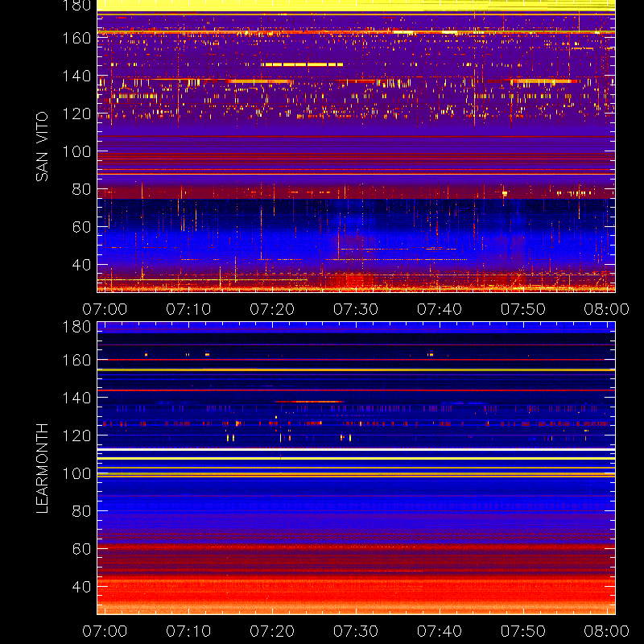Click inside the San Vito spectrogram plot
The width and height of the screenshot is (644, 644).
click(x=356, y=147)
